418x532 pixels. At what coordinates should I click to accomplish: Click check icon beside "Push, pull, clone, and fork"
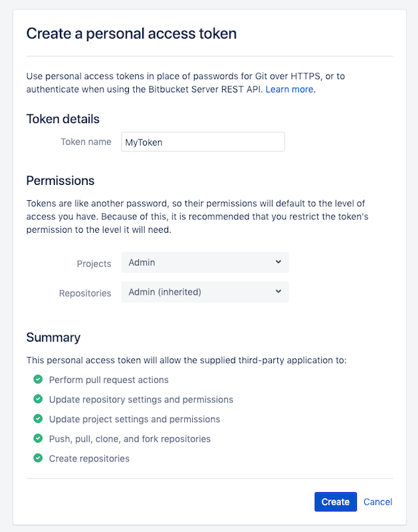click(x=38, y=439)
